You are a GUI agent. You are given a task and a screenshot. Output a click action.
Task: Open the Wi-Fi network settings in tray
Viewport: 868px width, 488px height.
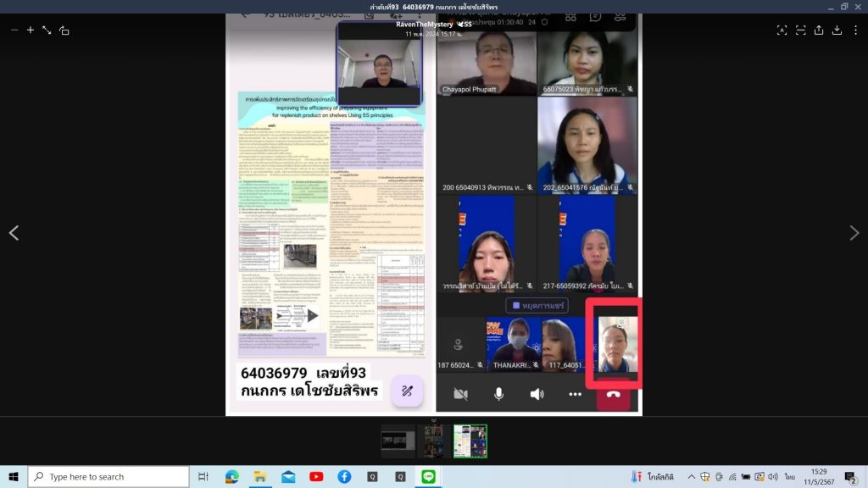[x=732, y=476]
